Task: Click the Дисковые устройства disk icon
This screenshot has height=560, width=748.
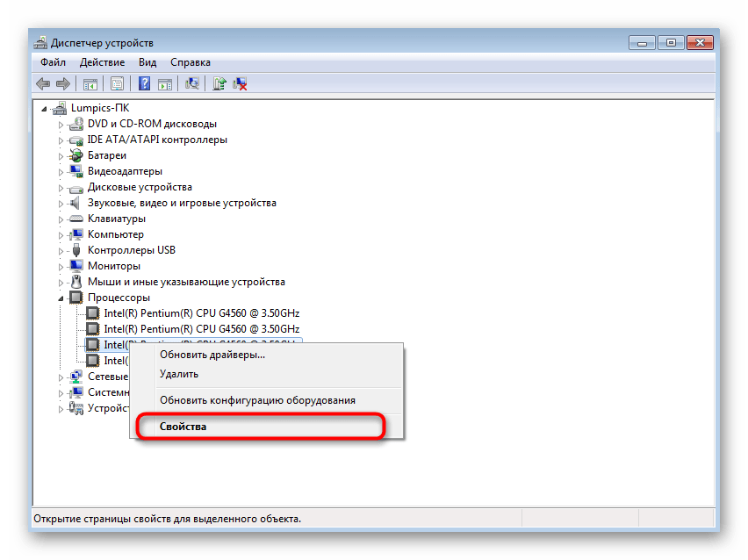Action: (x=76, y=188)
